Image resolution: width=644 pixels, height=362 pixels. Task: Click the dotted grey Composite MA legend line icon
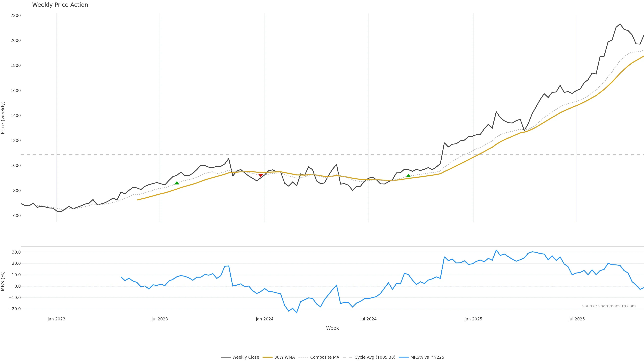pos(303,357)
